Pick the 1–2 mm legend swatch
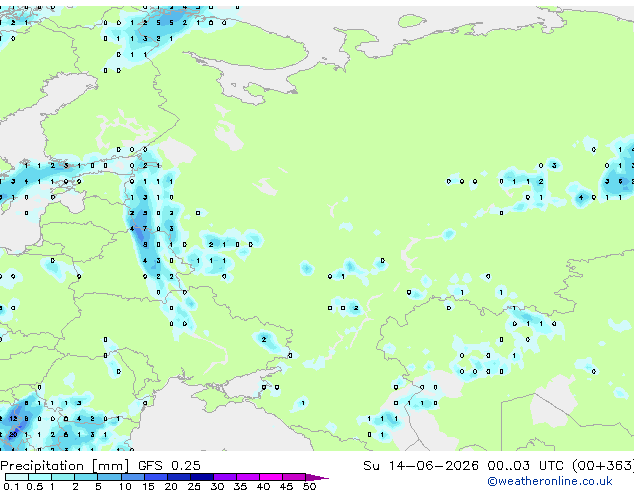Viewport: 634px width, 490px height. 63,477
